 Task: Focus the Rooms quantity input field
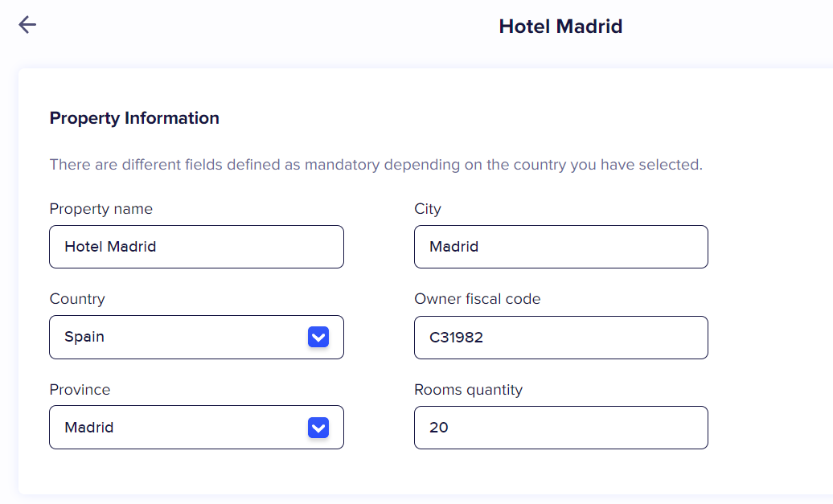pyautogui.click(x=560, y=428)
